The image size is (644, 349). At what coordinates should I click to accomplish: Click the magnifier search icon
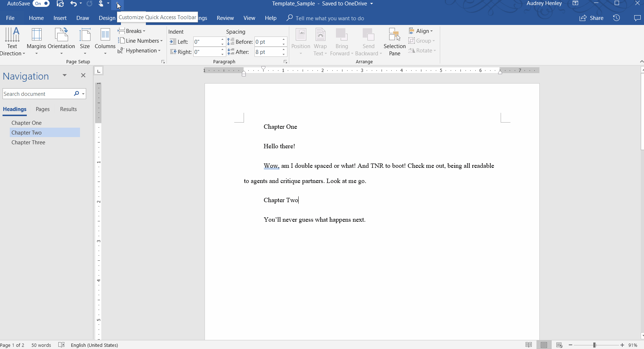(76, 94)
